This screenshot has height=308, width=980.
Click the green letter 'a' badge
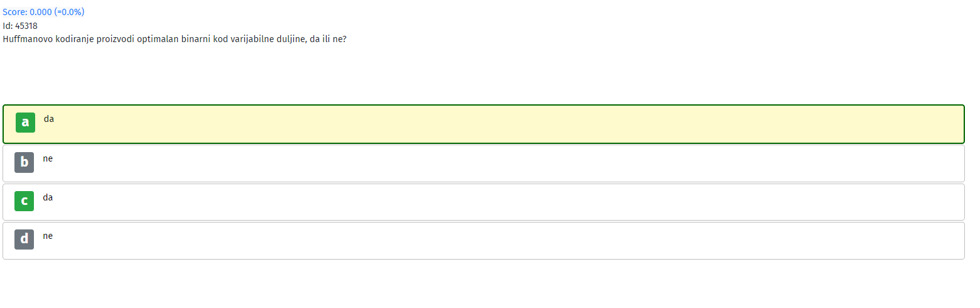25,122
